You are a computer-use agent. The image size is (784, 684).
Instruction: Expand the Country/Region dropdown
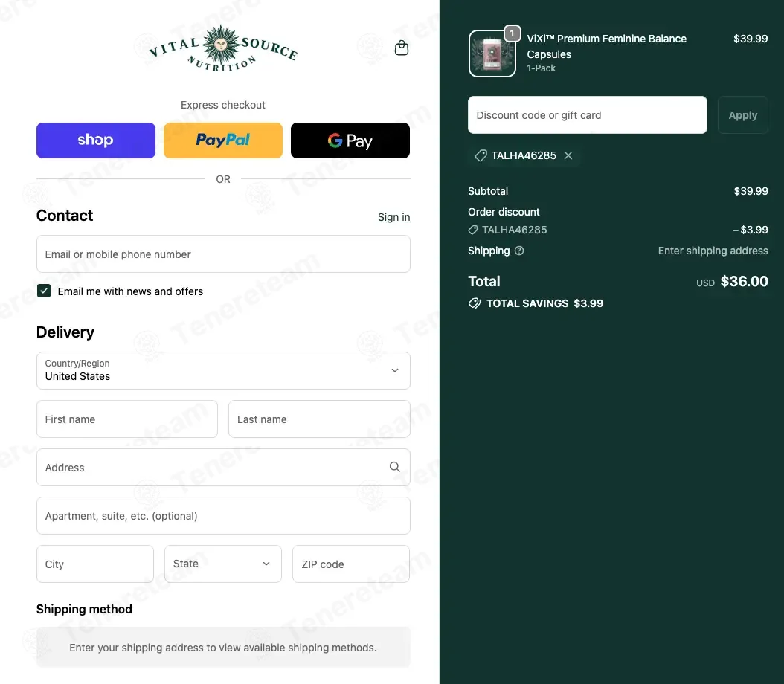click(x=223, y=371)
